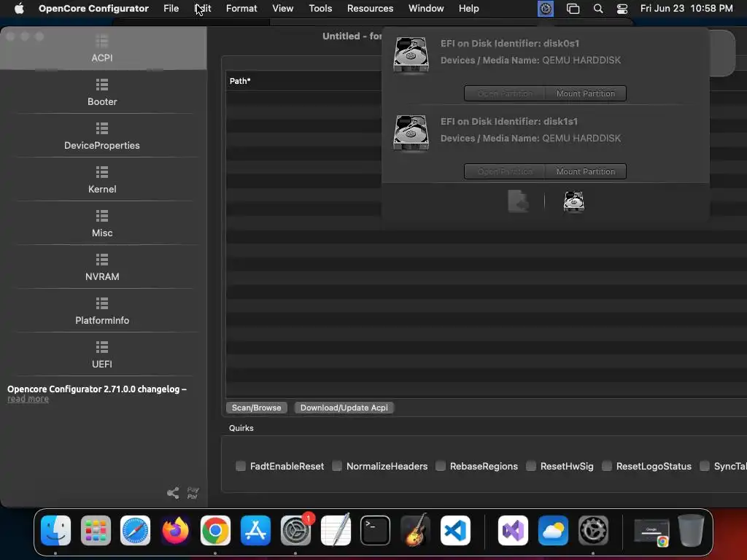Click the PayPal donate icon
The width and height of the screenshot is (747, 560).
193,493
